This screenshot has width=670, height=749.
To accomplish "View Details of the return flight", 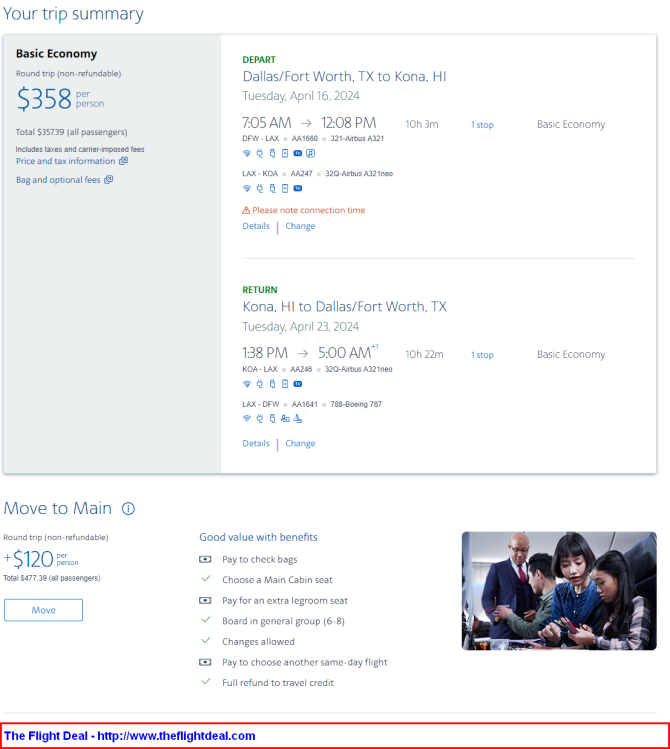I will tap(256, 443).
